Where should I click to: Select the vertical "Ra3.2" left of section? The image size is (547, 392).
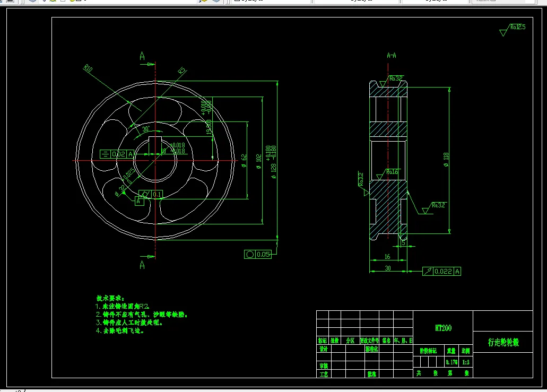361,179
